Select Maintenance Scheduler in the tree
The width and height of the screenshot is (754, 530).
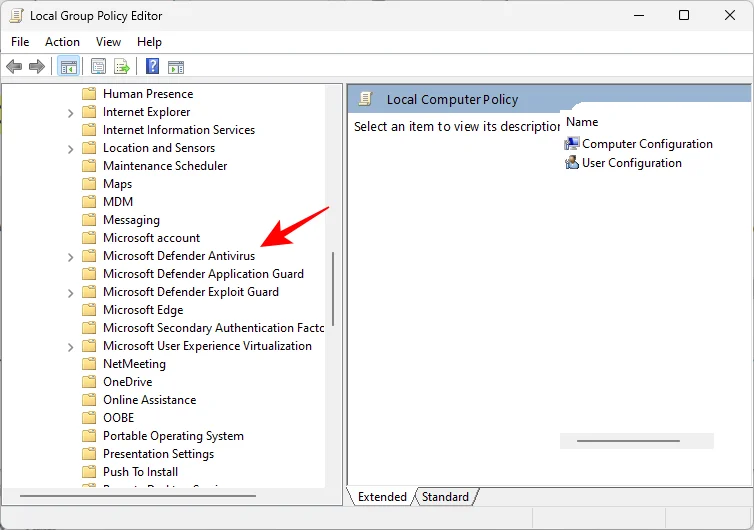165,166
